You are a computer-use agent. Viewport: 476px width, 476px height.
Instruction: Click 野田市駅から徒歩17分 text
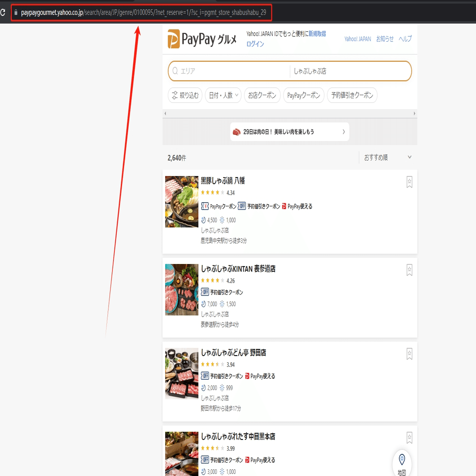(x=221, y=409)
